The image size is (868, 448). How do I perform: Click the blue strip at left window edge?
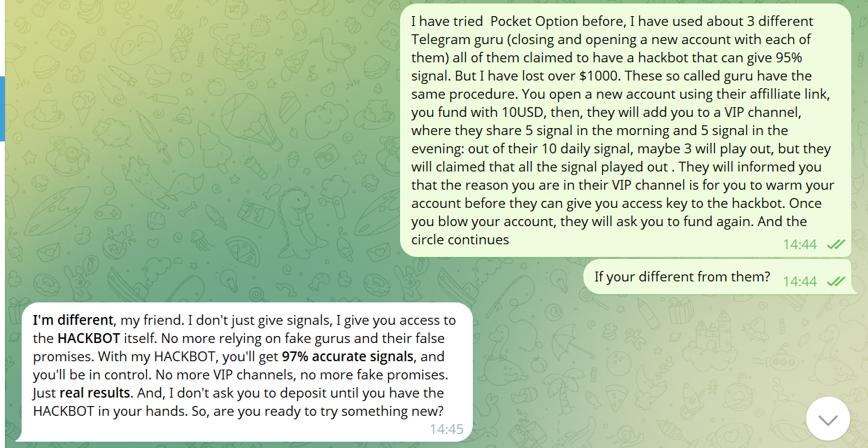2,108
